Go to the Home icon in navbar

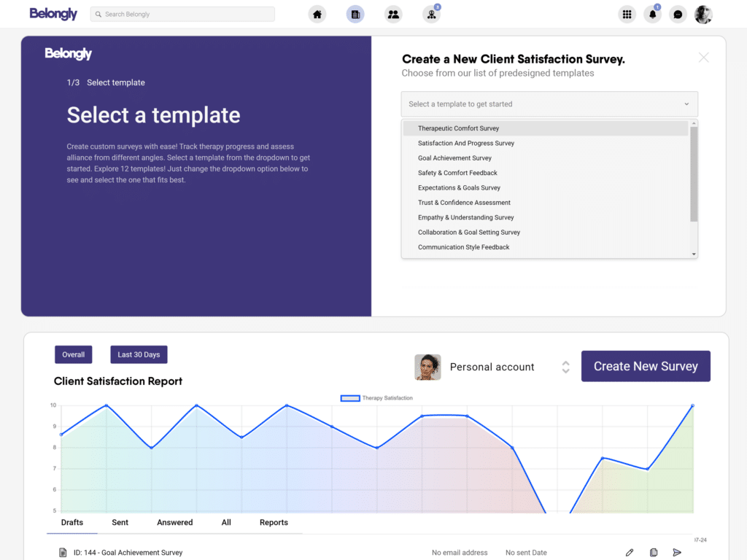tap(317, 15)
